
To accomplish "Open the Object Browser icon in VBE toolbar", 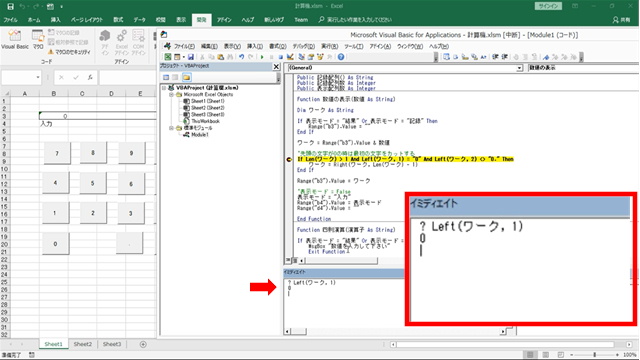I will (x=320, y=57).
